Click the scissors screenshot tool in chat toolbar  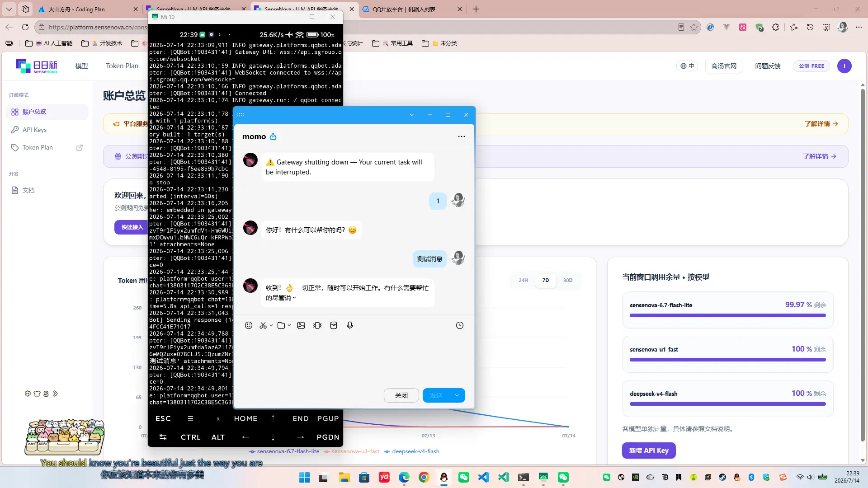263,325
